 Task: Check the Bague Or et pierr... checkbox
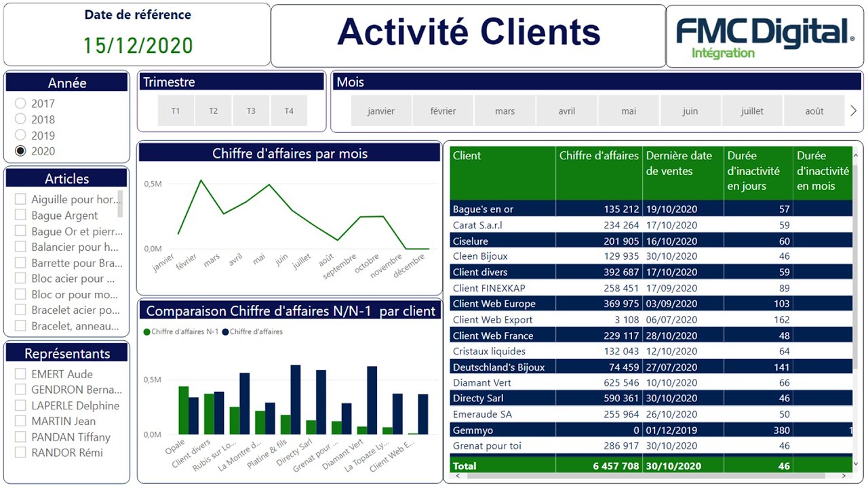(20, 231)
